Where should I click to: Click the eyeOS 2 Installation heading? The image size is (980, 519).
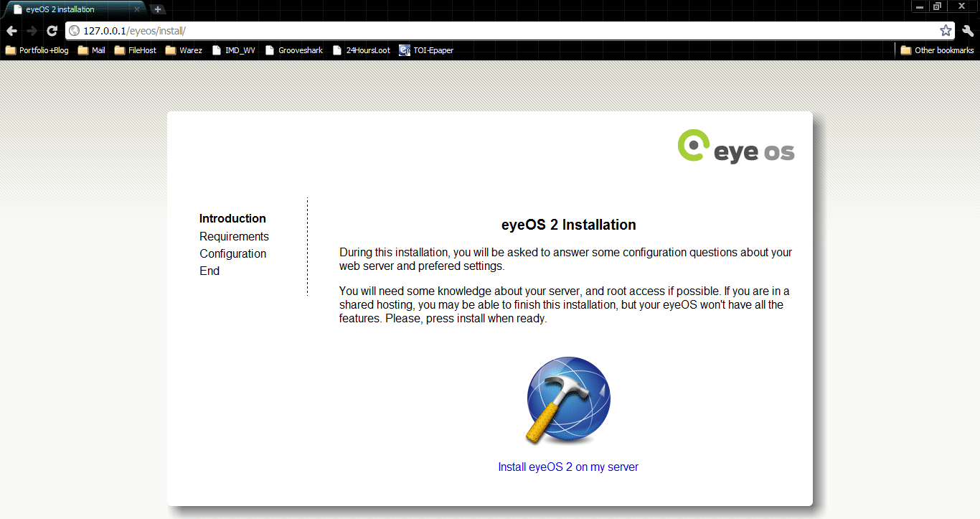click(x=568, y=225)
